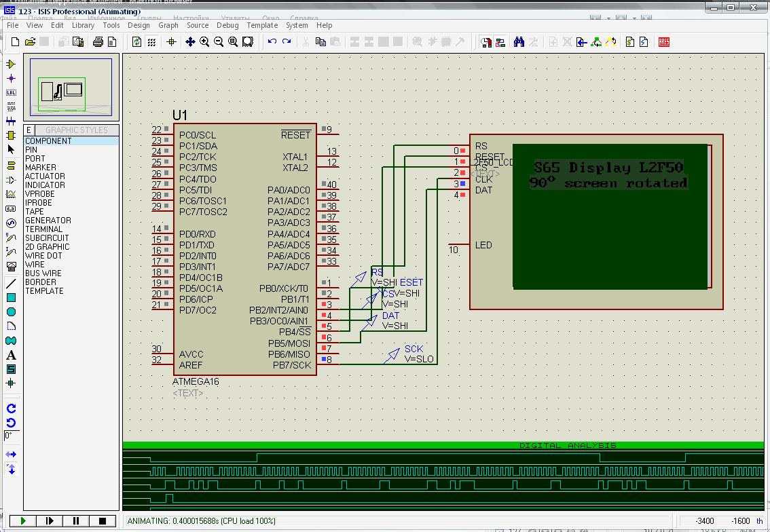Image resolution: width=770 pixels, height=532 pixels.
Task: Click the DIGITAL ANALYSIS graph title bar
Action: pos(443,445)
